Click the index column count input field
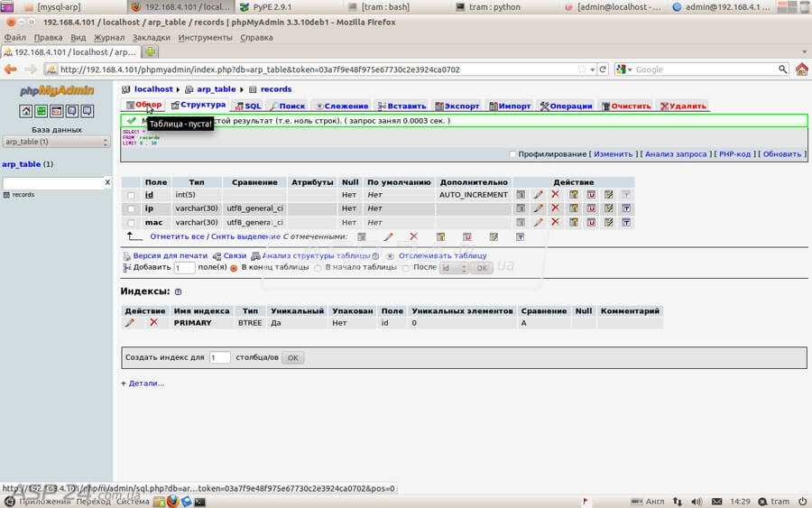Image resolution: width=812 pixels, height=508 pixels. click(219, 357)
